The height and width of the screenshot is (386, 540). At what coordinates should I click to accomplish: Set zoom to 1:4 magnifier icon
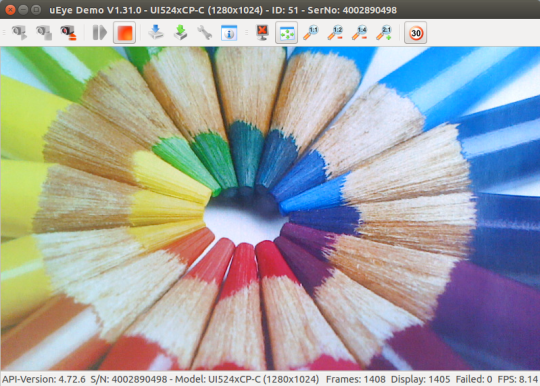coord(360,33)
